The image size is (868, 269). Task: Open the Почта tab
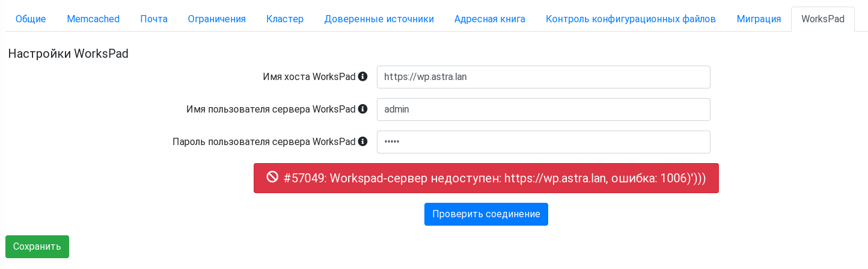(154, 19)
